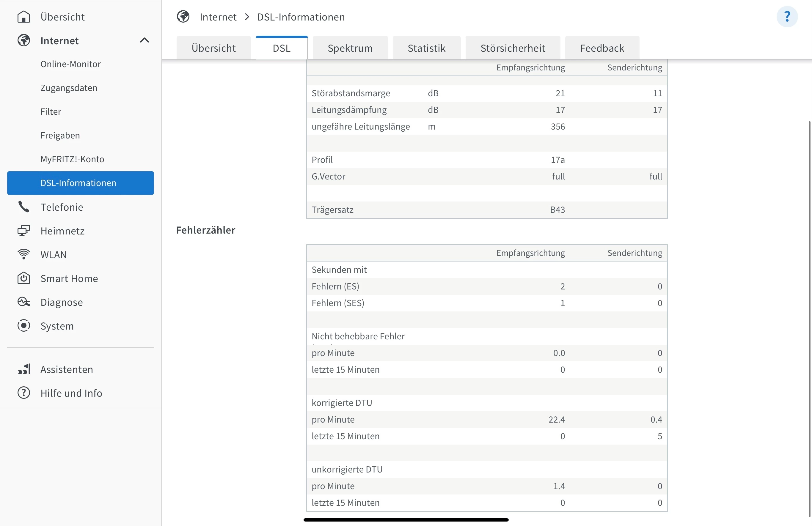Image resolution: width=812 pixels, height=526 pixels.
Task: Click the Heimnetz computer network icon
Action: tap(23, 231)
